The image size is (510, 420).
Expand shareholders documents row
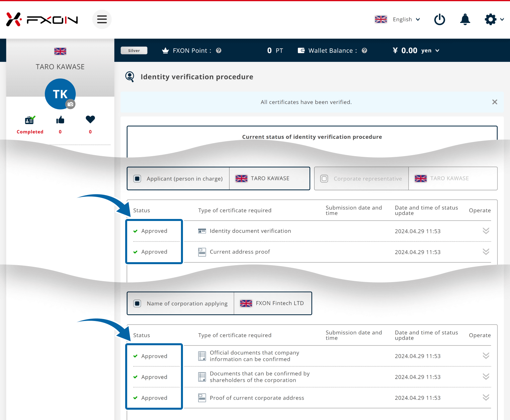pyautogui.click(x=486, y=377)
